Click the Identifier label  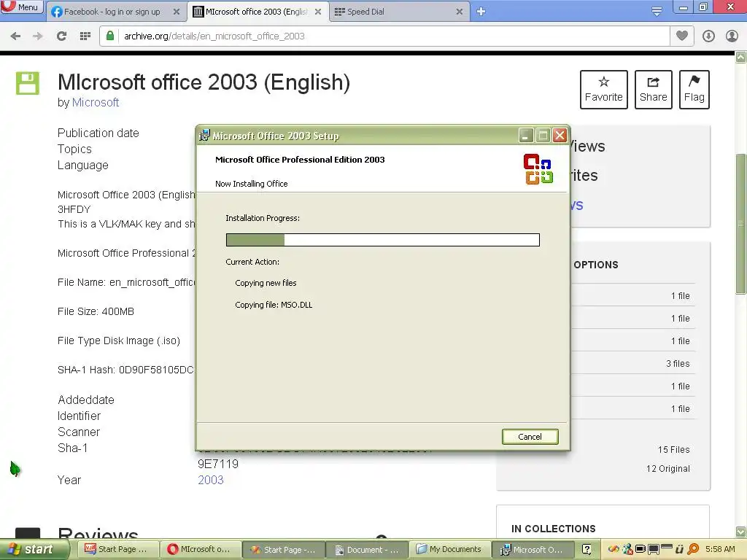tap(79, 416)
